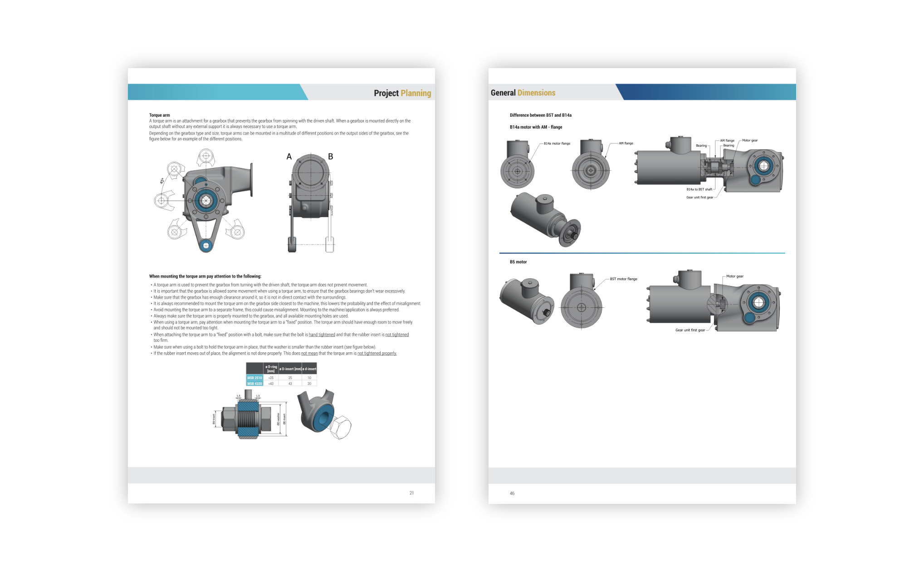The height and width of the screenshot is (572, 924).
Task: Click the B5 motor and gearbox assembly drawing
Action: pos(714,301)
